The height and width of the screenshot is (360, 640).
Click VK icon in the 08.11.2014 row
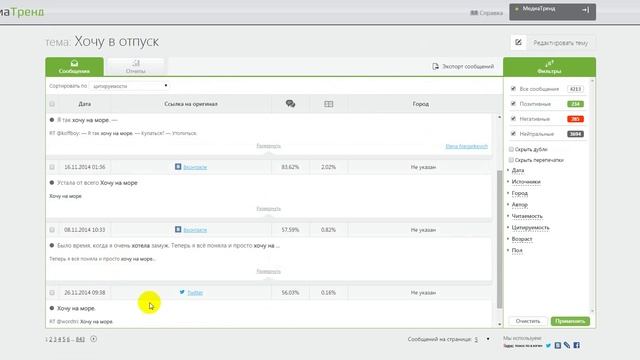pos(178,229)
